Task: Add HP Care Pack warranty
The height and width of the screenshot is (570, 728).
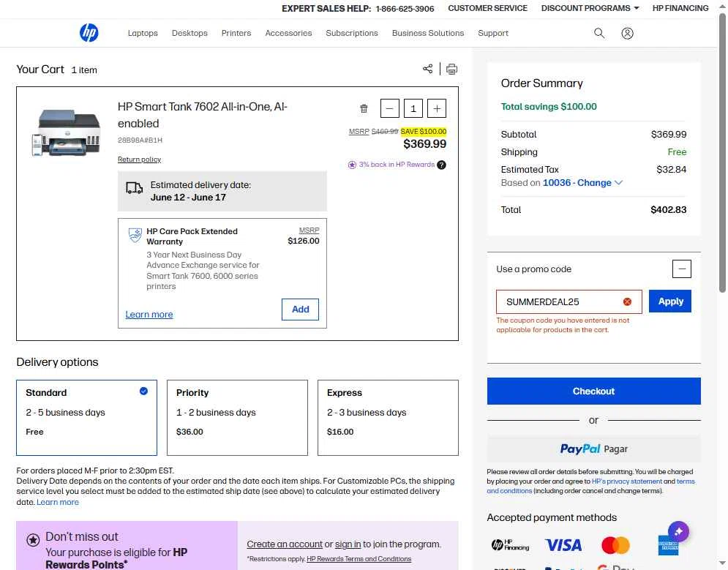Action: [x=301, y=309]
